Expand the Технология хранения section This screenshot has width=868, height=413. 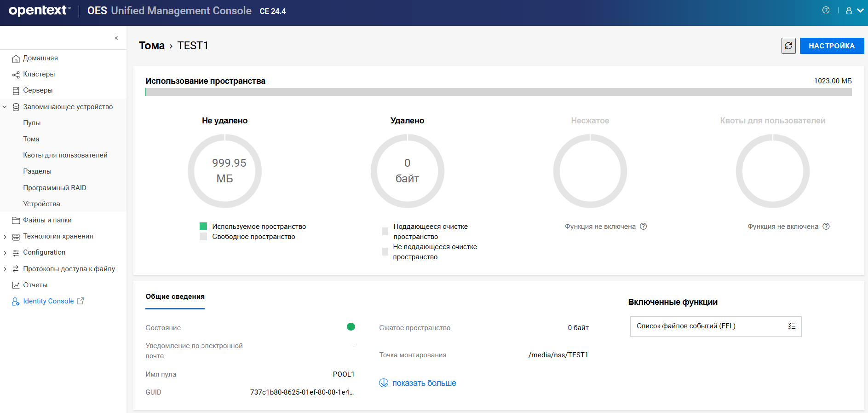point(5,237)
